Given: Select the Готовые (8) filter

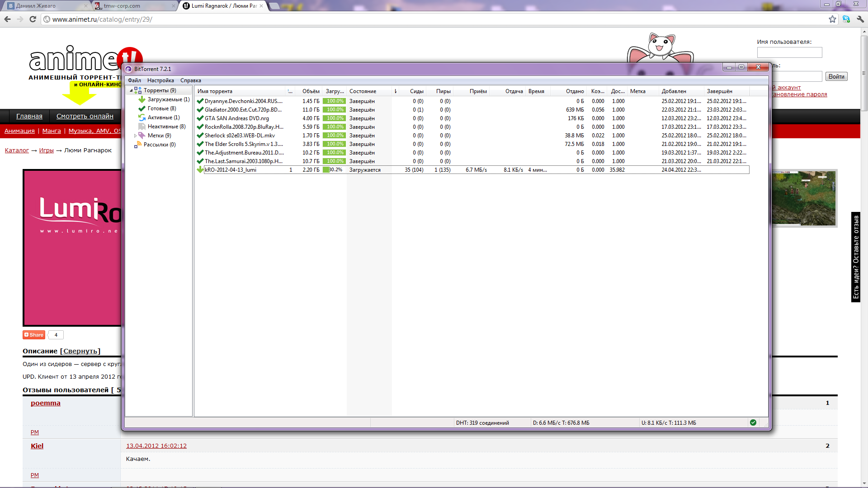Looking at the screenshot, I should (162, 108).
